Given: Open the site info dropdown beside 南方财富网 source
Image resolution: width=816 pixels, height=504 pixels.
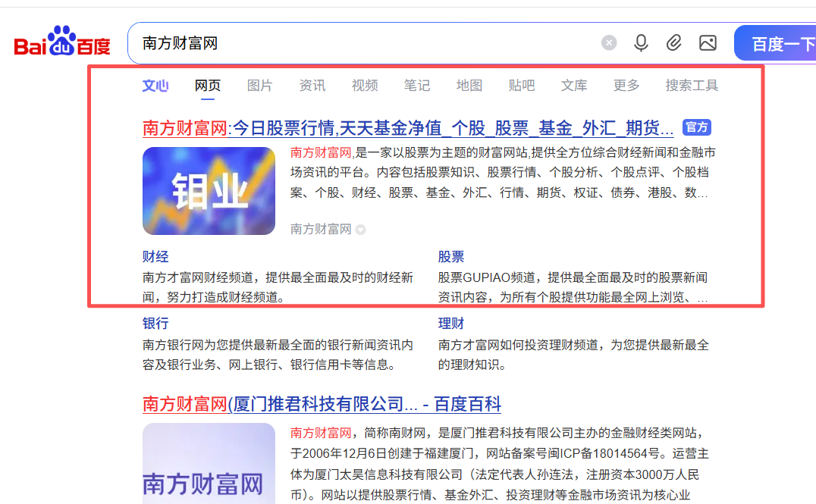Looking at the screenshot, I should click(x=360, y=230).
